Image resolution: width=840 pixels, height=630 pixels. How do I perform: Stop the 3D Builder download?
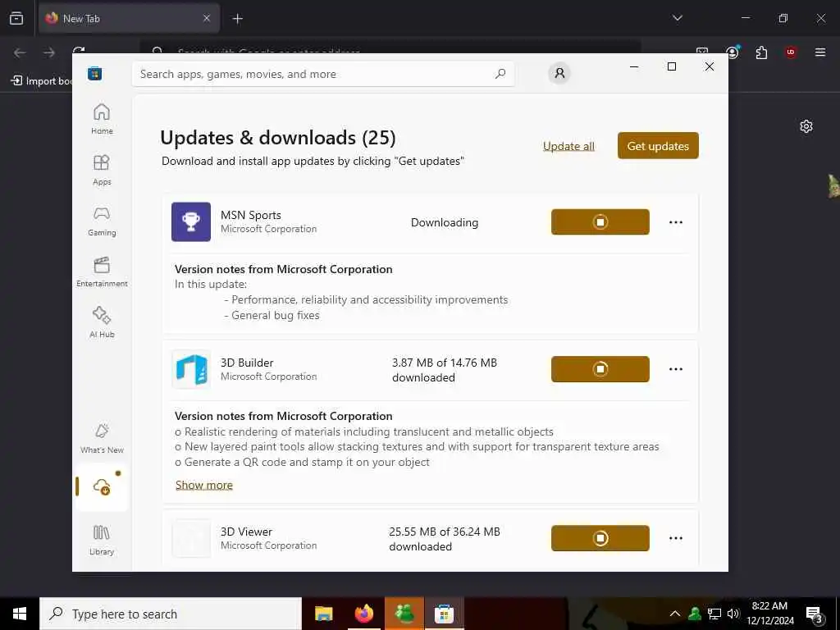pos(600,369)
